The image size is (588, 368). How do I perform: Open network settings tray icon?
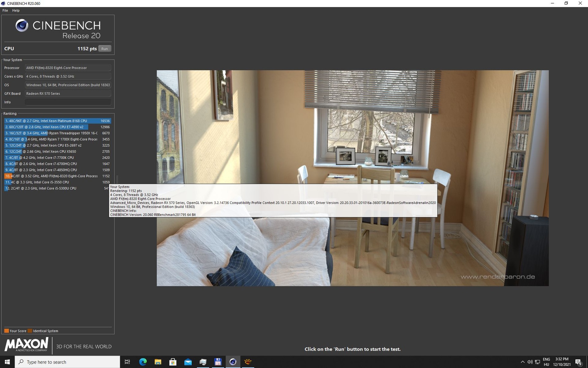pyautogui.click(x=538, y=362)
